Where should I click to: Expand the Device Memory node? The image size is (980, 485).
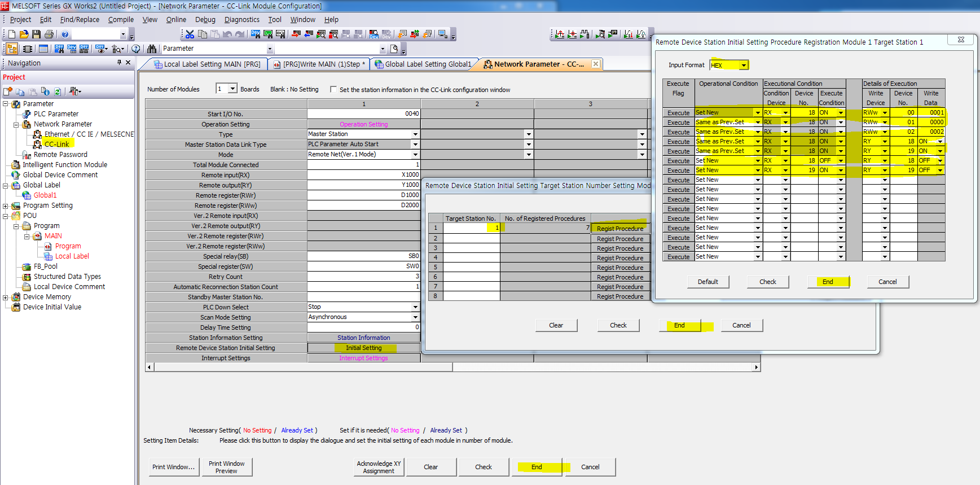[6, 297]
